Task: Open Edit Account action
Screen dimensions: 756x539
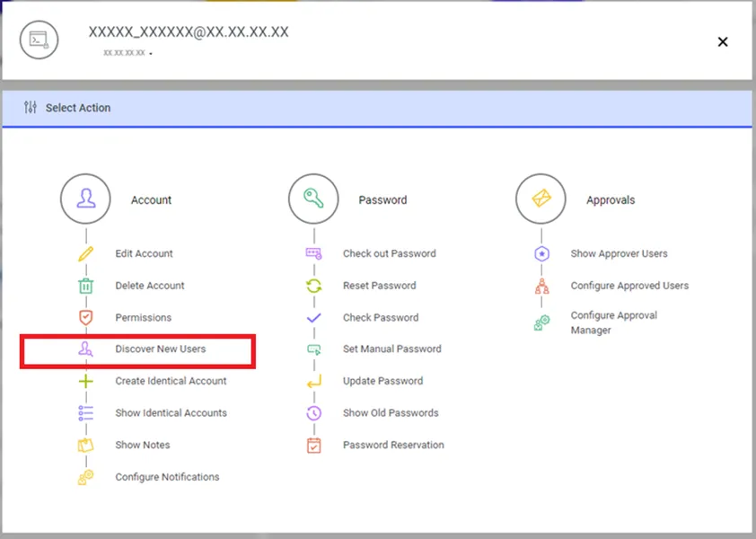Action: pyautogui.click(x=144, y=254)
